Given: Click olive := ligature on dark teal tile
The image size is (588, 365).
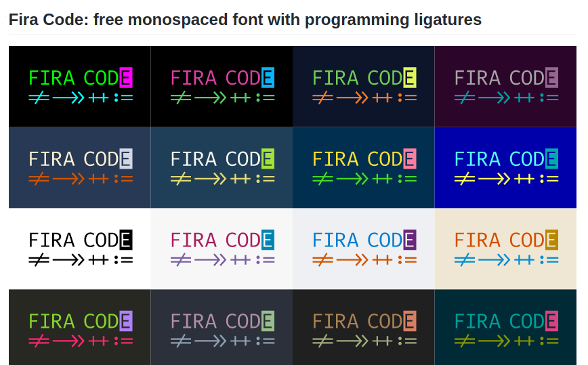Looking at the screenshot, I should pyautogui.click(x=548, y=341).
